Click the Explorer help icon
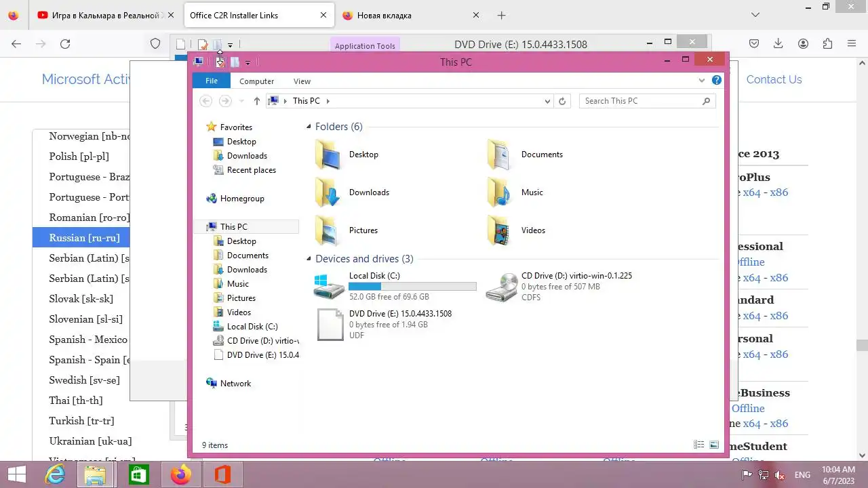Screen dimensions: 868x488 tap(717, 80)
